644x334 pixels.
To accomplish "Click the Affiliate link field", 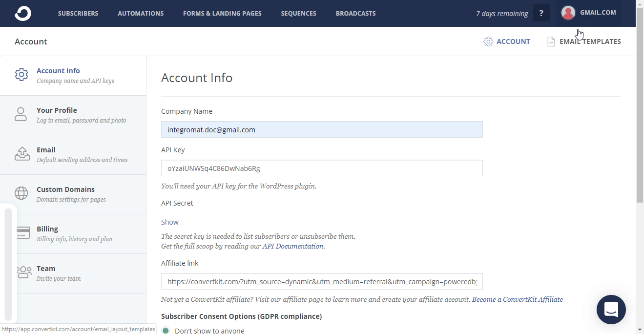I will point(322,281).
